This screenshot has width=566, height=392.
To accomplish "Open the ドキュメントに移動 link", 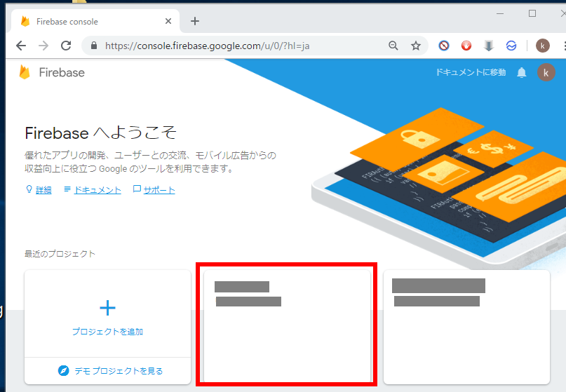I will click(x=471, y=72).
